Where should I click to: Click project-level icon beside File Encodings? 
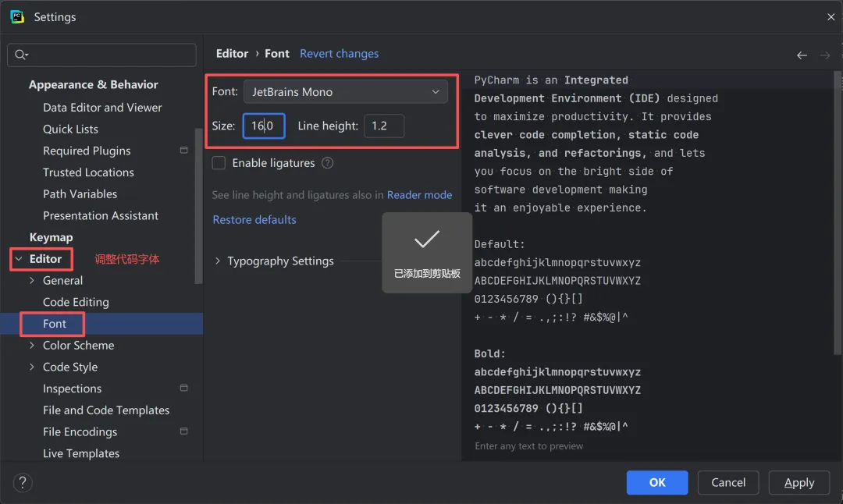[184, 431]
